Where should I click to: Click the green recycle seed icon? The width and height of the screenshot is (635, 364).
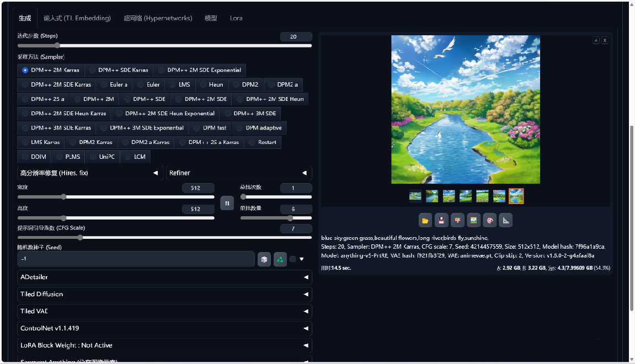pyautogui.click(x=280, y=259)
